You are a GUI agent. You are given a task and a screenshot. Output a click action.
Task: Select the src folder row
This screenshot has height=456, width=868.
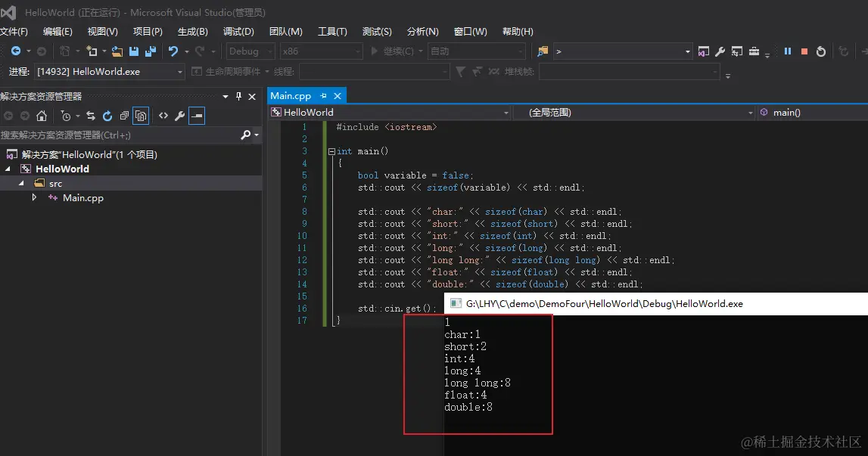131,183
